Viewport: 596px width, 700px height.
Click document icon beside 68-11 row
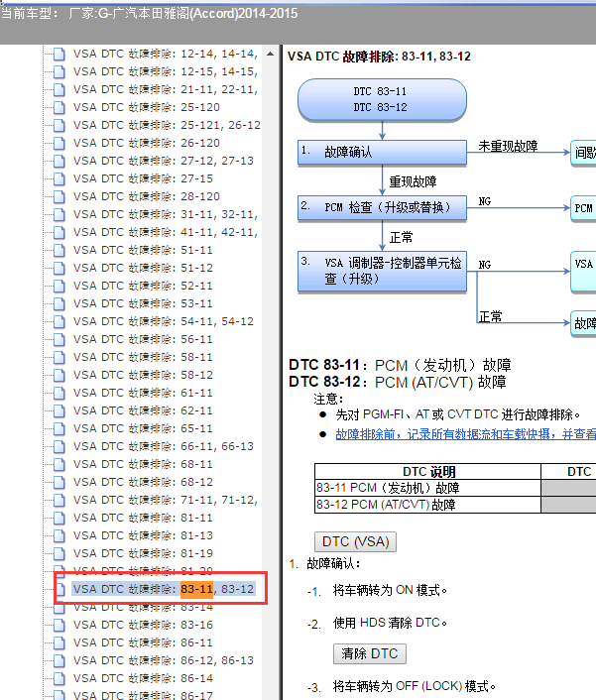click(x=59, y=464)
